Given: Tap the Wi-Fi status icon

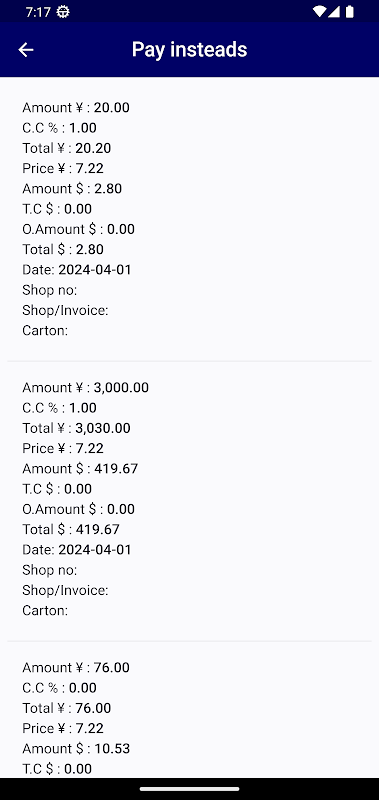Looking at the screenshot, I should coord(319,11).
